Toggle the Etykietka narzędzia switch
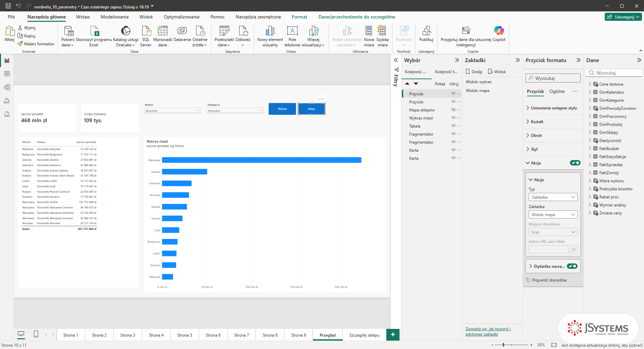The image size is (644, 349). [572, 266]
